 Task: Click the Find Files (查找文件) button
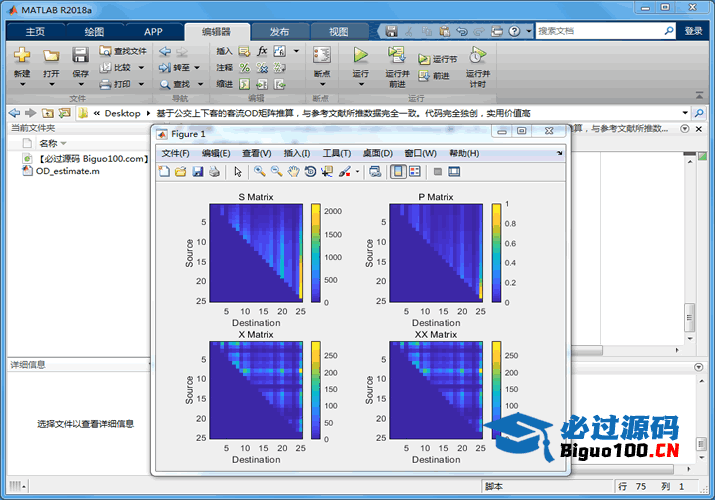click(124, 51)
